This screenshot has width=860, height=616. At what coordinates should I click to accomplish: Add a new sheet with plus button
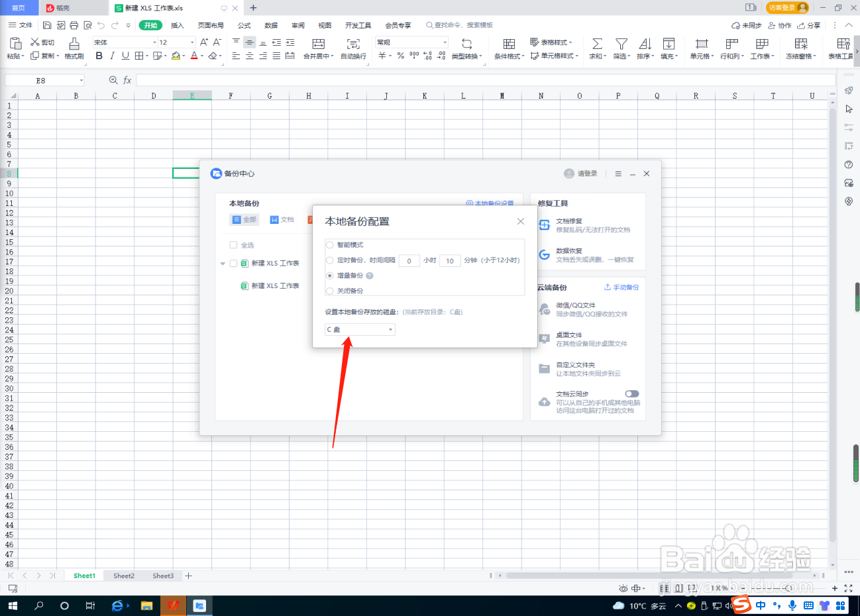tap(189, 576)
